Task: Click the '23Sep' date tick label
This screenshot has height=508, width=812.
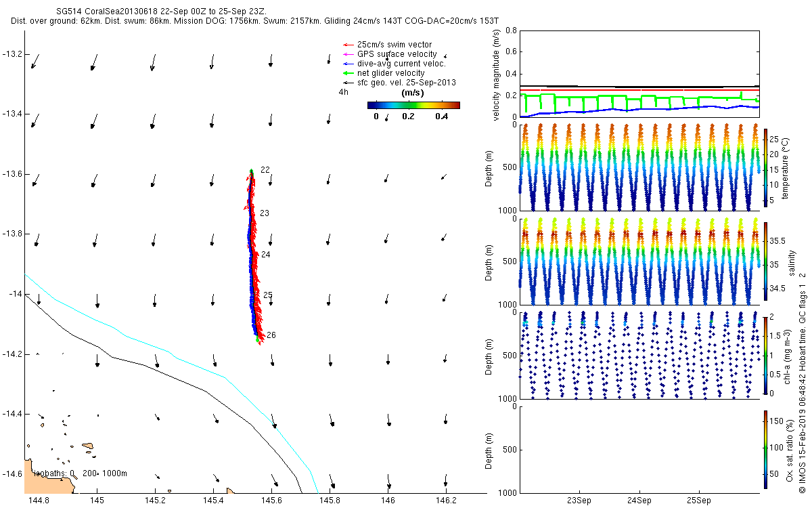Action: pyautogui.click(x=580, y=501)
